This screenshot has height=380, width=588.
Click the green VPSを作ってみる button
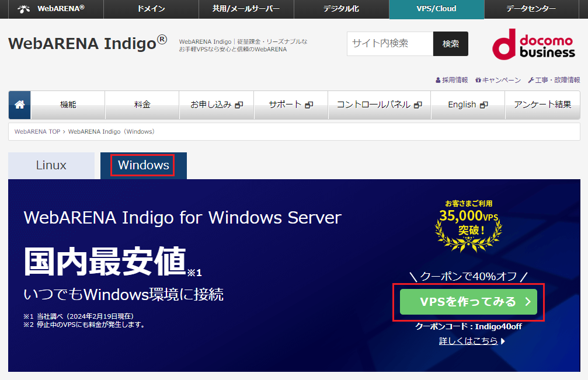[x=468, y=302]
